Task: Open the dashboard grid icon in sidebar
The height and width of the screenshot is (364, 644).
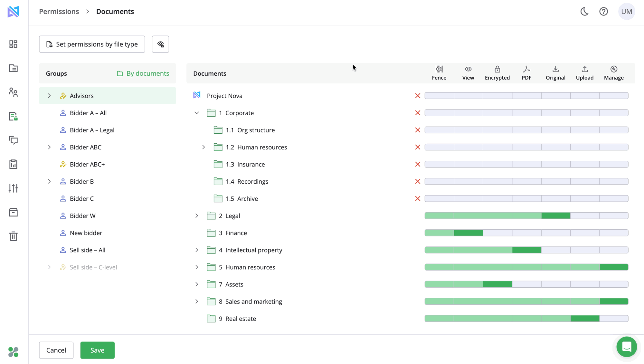Action: [x=13, y=44]
